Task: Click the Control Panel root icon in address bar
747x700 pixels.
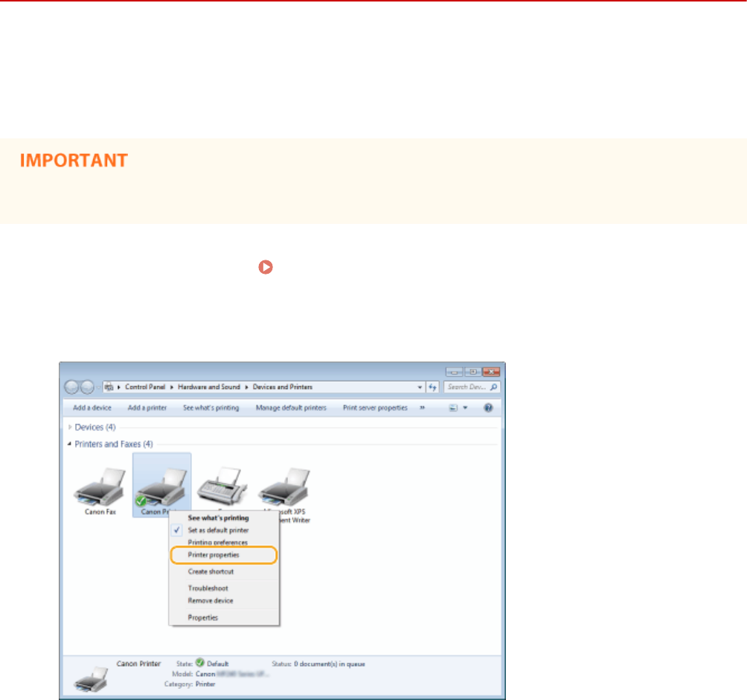Action: pyautogui.click(x=109, y=387)
